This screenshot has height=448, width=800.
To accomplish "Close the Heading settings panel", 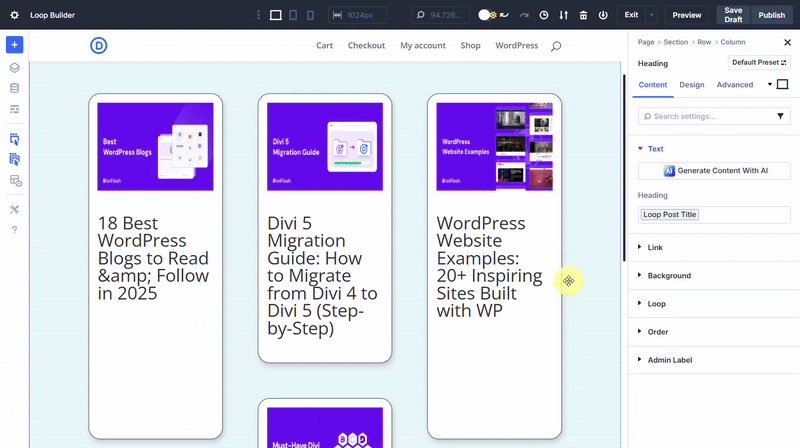I will point(787,42).
